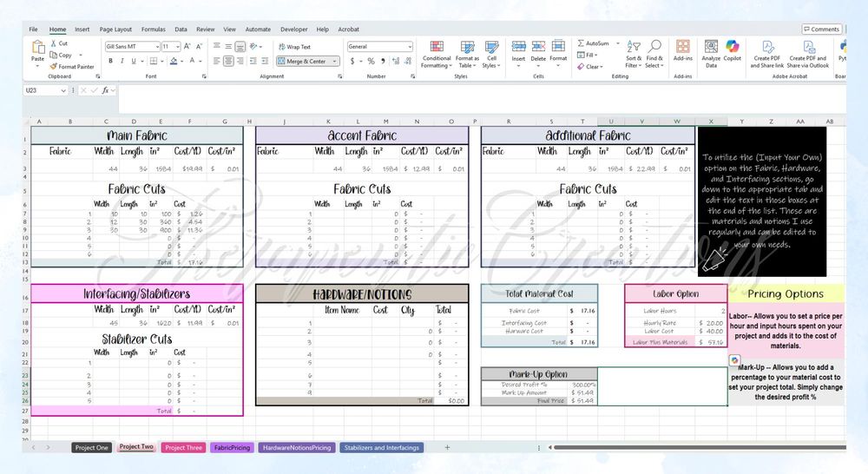
Task: Open the font size dropdown
Action: (177, 47)
